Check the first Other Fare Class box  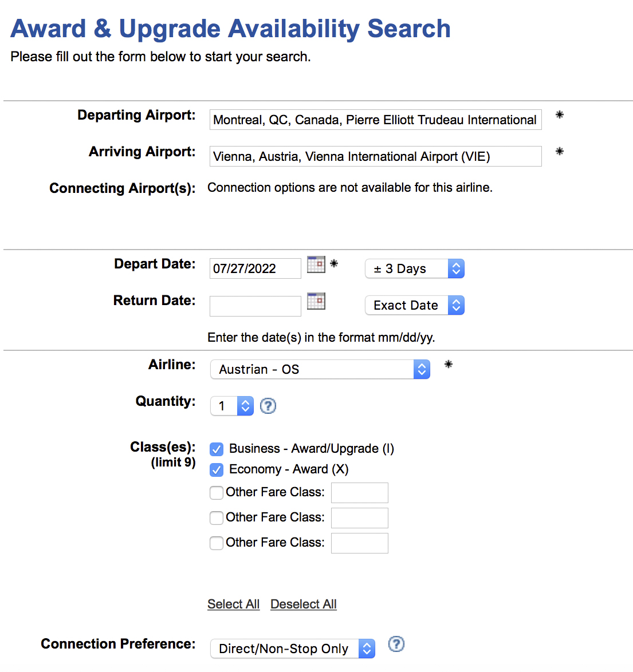[x=216, y=492]
